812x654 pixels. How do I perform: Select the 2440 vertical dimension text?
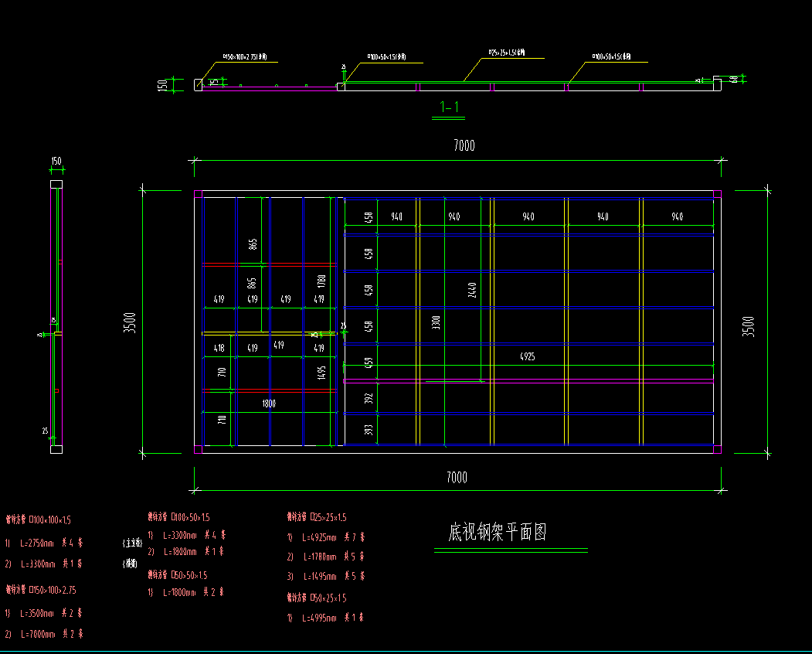click(473, 290)
